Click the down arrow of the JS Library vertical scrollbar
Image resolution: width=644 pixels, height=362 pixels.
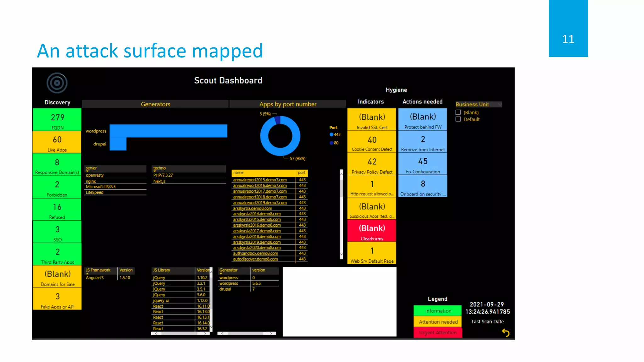click(x=211, y=327)
